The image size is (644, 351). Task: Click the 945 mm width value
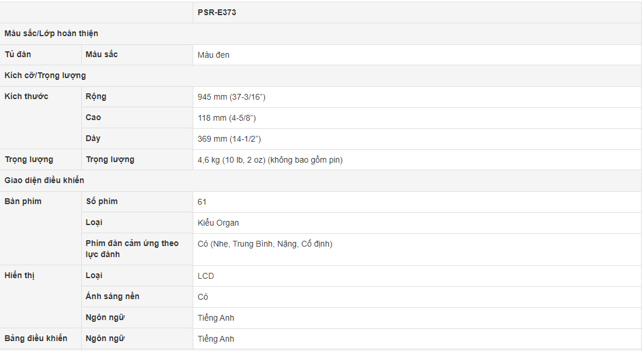click(231, 97)
